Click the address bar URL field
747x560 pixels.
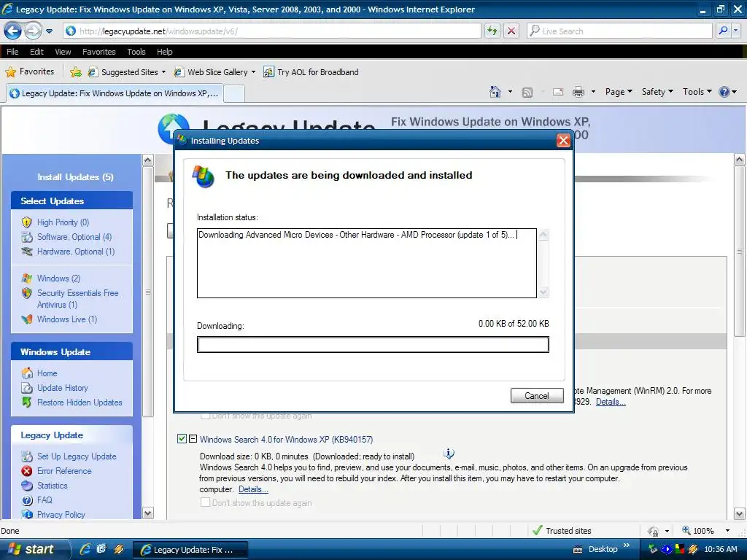click(271, 31)
